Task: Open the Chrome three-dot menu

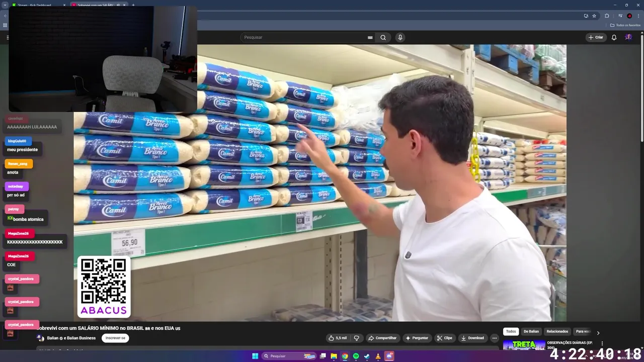Action: [x=638, y=16]
